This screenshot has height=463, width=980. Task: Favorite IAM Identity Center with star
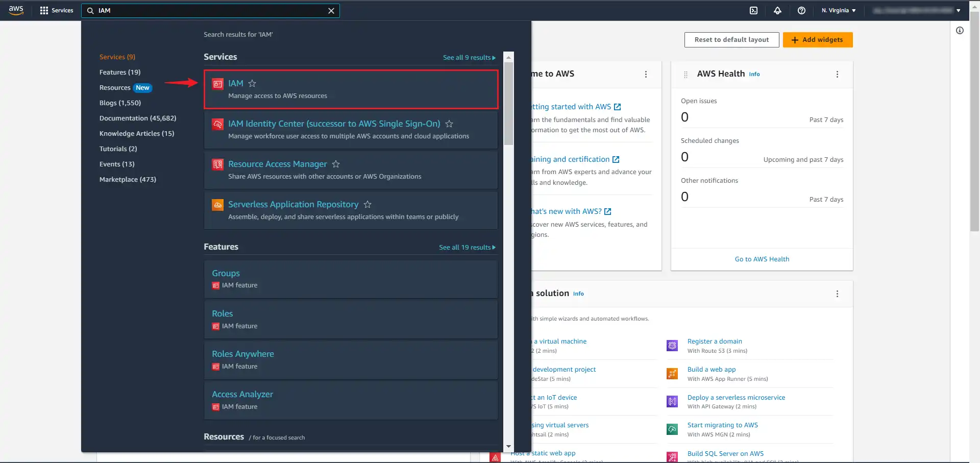coord(449,124)
